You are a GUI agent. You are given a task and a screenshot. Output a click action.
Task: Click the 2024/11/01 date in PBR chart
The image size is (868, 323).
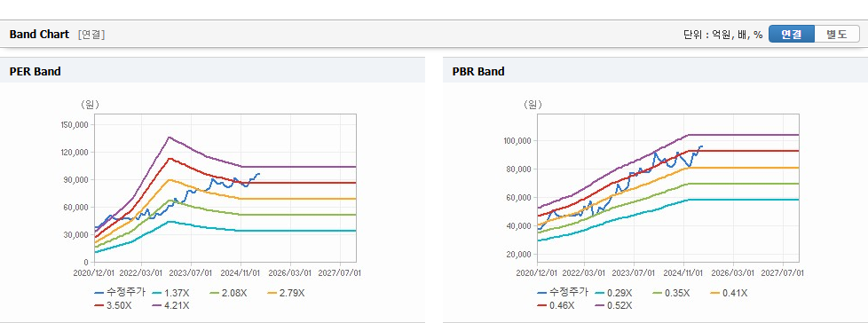[683, 272]
